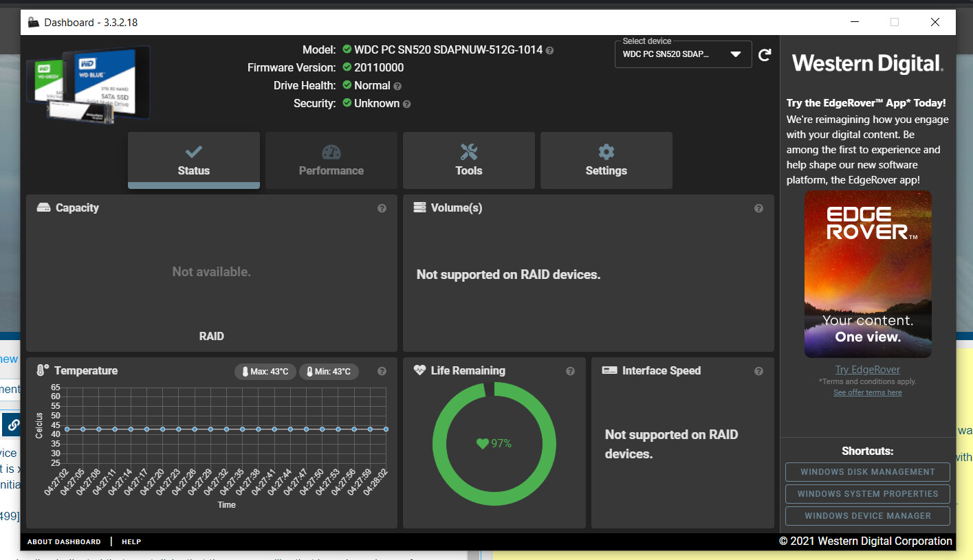Click the Temperature thermometer icon
973x560 pixels.
pos(43,370)
